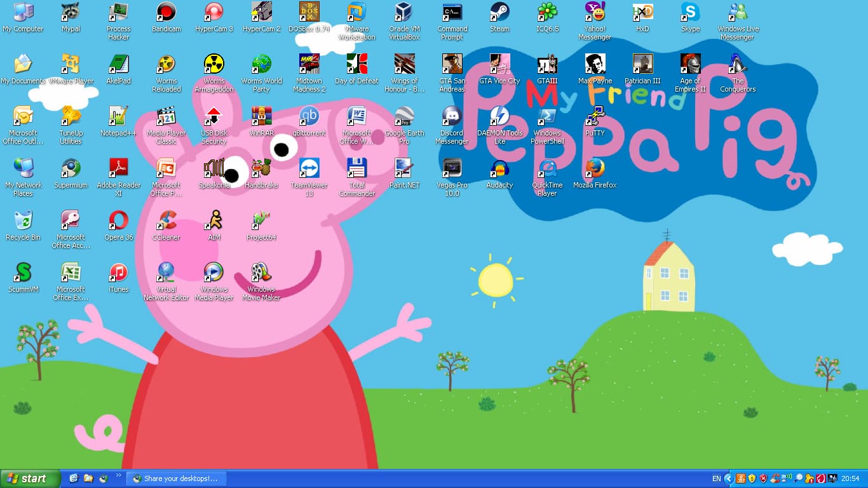Expand hidden system tray icons arrow
Image resolution: width=868 pixels, height=488 pixels.
(729, 478)
